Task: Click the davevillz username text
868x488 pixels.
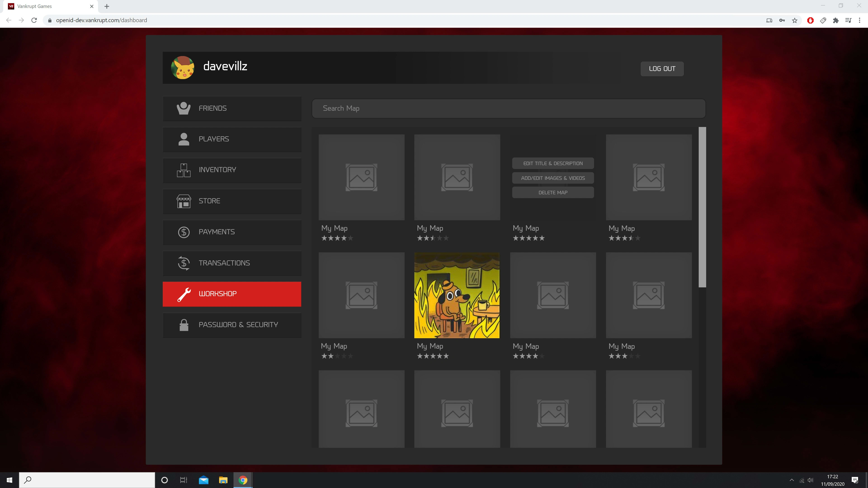Action: (x=225, y=66)
